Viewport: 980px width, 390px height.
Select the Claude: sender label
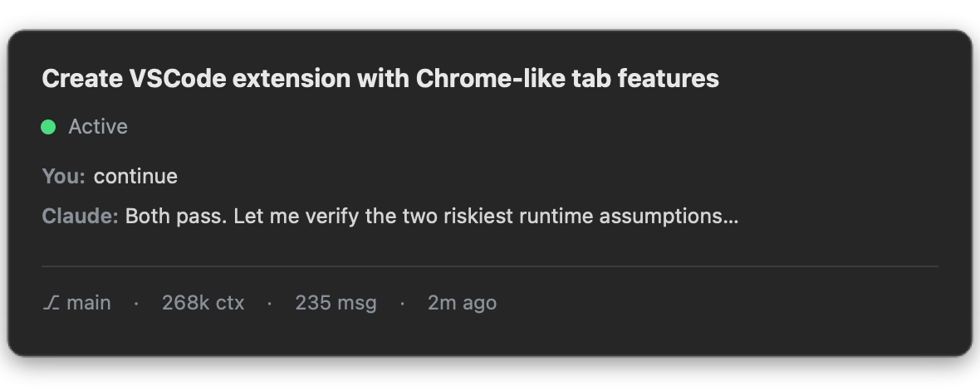pos(80,216)
